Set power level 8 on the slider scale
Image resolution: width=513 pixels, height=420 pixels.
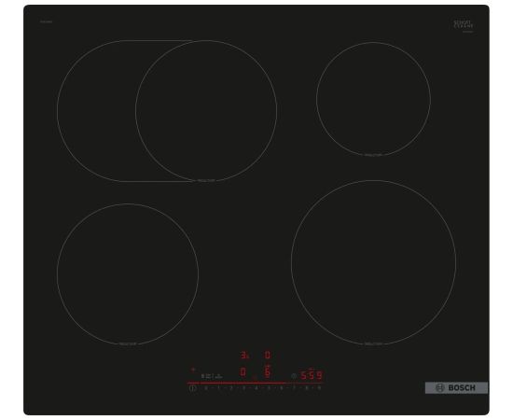(307, 388)
